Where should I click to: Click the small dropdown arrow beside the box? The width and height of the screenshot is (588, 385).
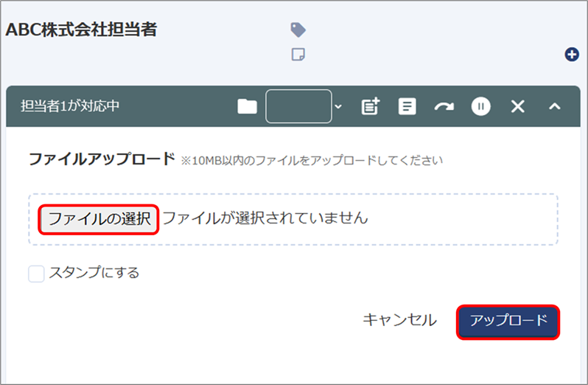tap(338, 106)
